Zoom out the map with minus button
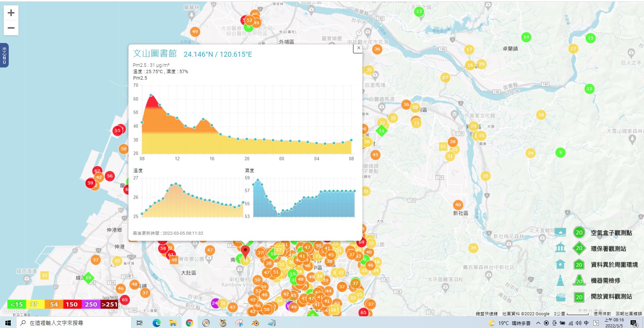Viewport: 644px width, 328px height. (x=11, y=28)
